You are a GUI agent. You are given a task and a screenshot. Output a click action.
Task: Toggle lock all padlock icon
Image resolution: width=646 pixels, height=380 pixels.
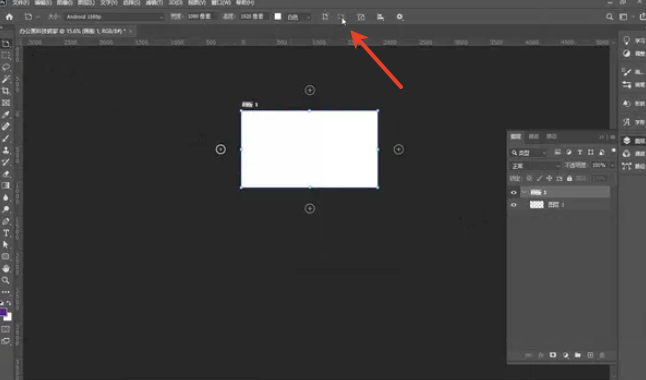pyautogui.click(x=569, y=178)
